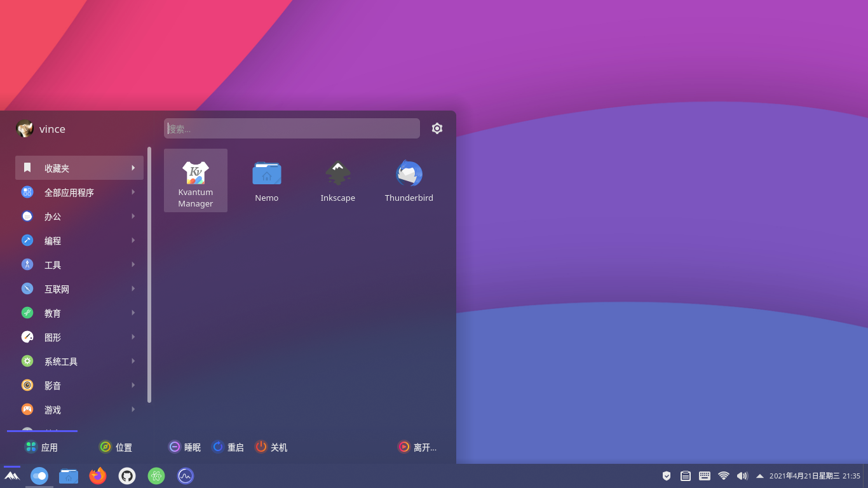Click the 编程 category icon
Image resolution: width=868 pixels, height=488 pixels.
[27, 240]
